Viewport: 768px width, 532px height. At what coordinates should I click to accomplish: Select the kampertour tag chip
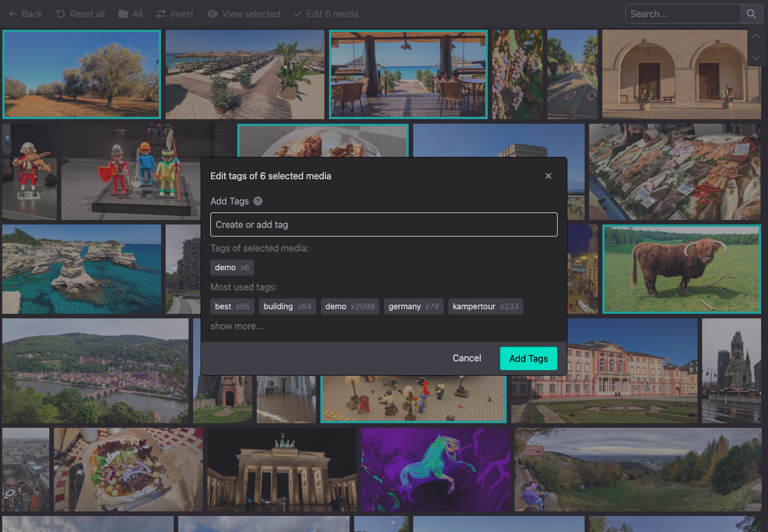coord(485,306)
